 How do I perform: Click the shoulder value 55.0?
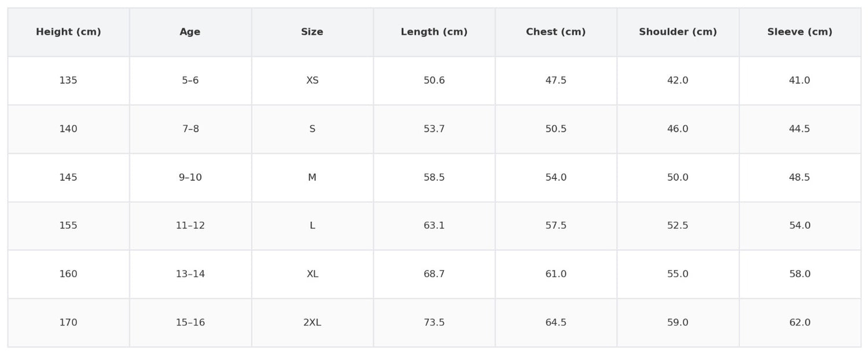678,275
